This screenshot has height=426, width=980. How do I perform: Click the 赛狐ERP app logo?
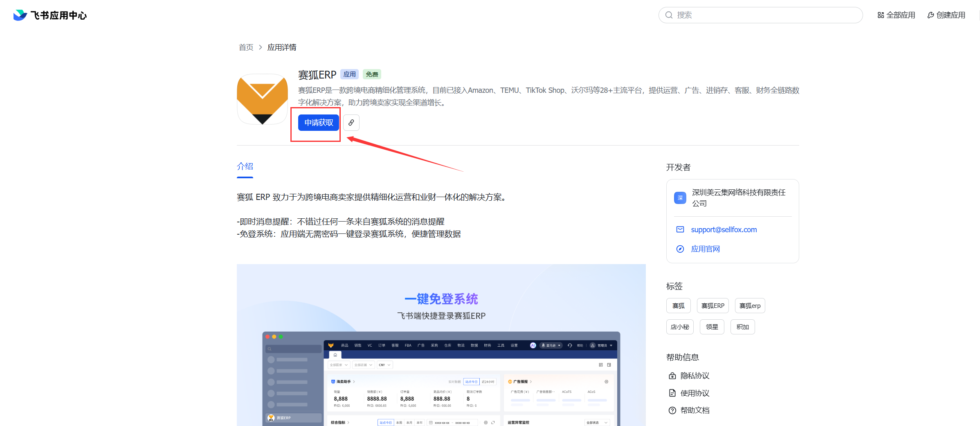(262, 99)
